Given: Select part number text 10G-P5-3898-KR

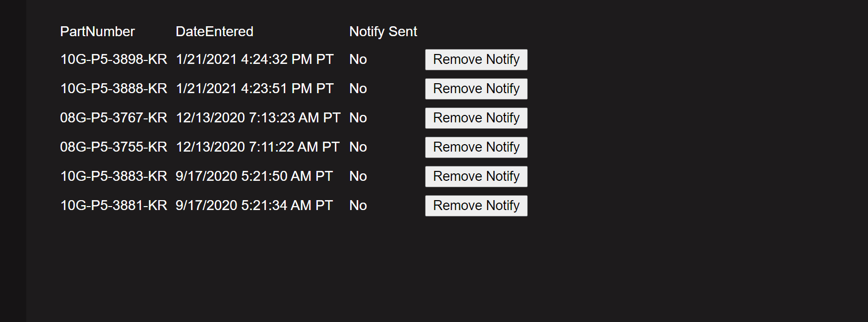Looking at the screenshot, I should click(114, 59).
